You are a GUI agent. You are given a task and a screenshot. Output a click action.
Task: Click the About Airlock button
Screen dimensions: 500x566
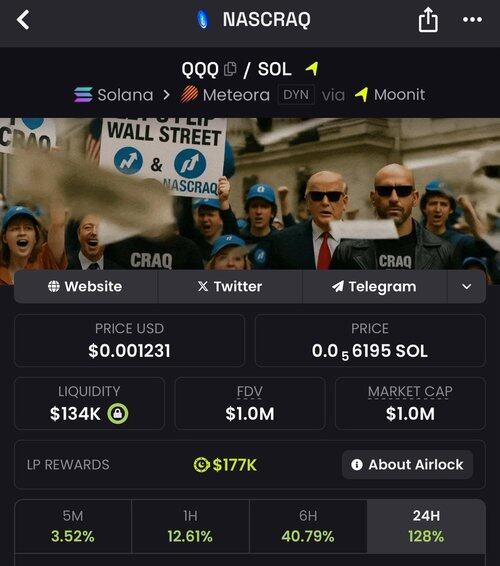(x=407, y=465)
